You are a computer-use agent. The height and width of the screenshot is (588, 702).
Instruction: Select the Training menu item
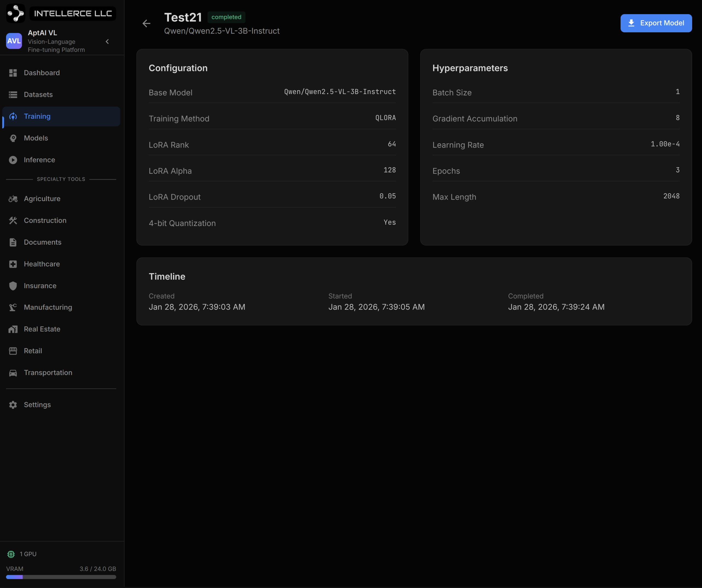click(x=61, y=116)
